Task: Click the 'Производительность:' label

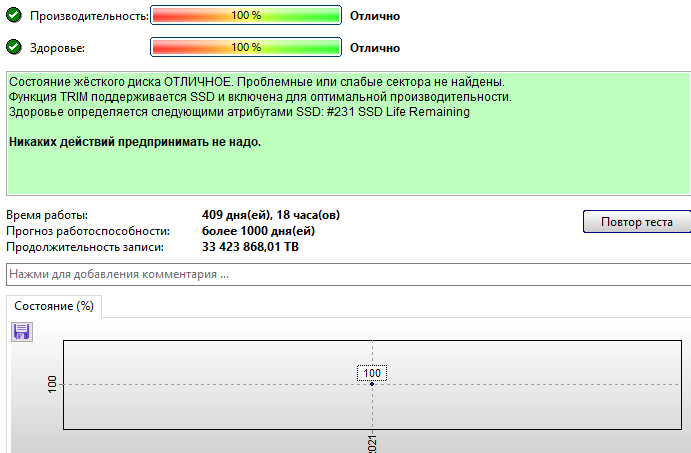Action: pos(89,16)
